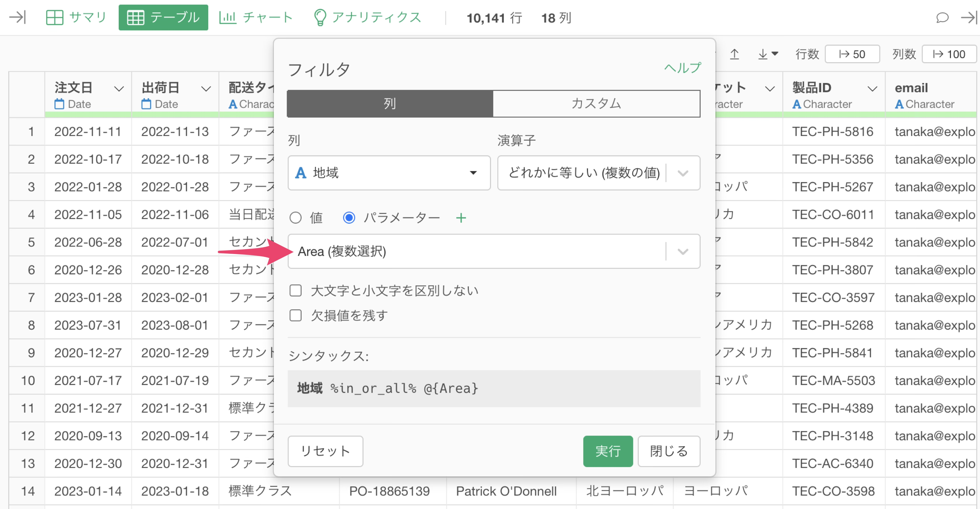Image resolution: width=980 pixels, height=509 pixels.
Task: Click the 行数 50 input field
Action: point(852,54)
